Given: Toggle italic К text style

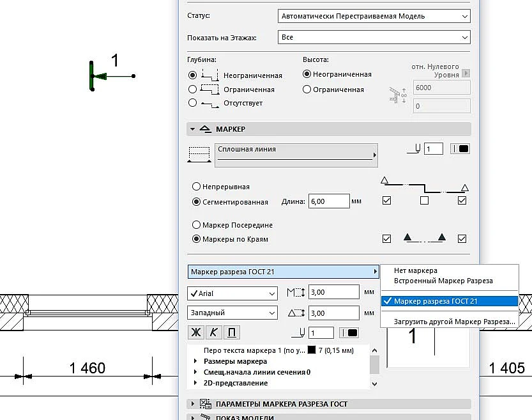Looking at the screenshot, I should (x=214, y=332).
